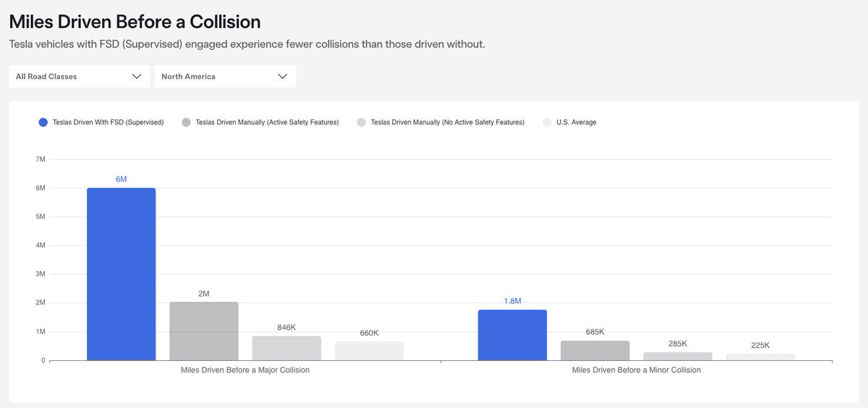The image size is (868, 408).
Task: Open the All Road Classes dropdown
Action: pyautogui.click(x=80, y=77)
